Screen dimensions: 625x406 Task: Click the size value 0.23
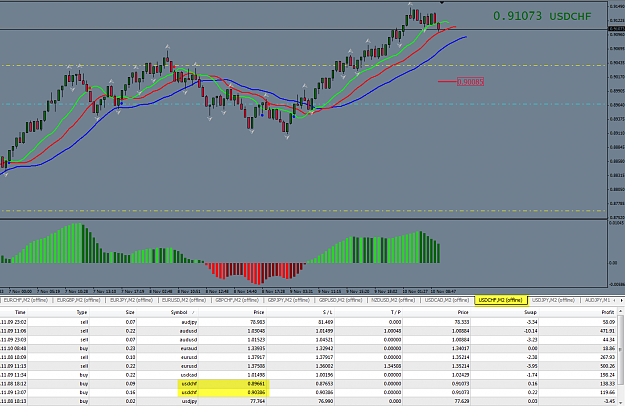click(131, 348)
